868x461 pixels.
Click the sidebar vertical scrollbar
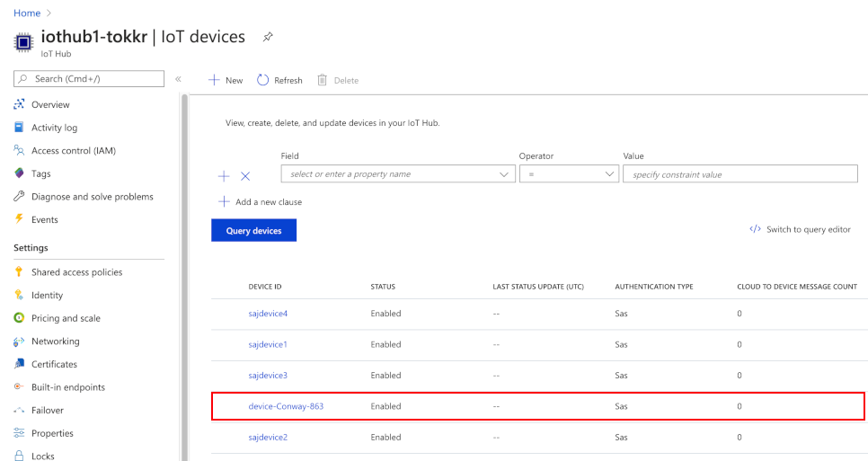(x=185, y=277)
